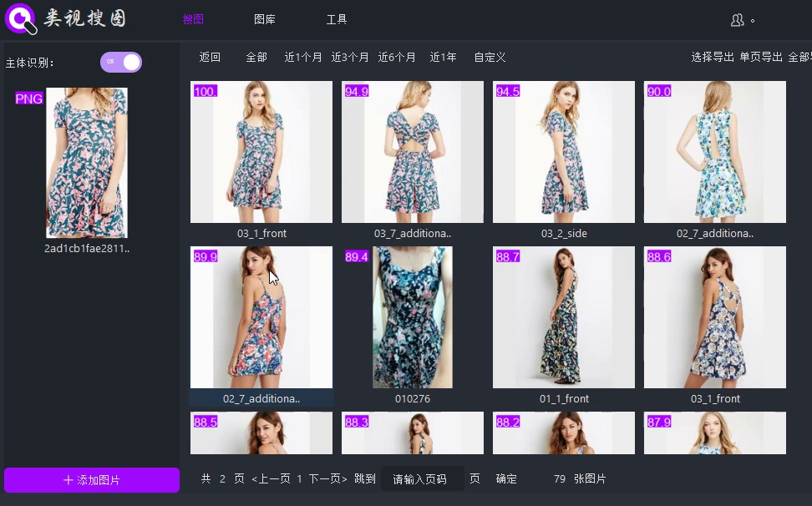812x506 pixels.
Task: Click the 88.7 similarity score badge
Action: (508, 256)
